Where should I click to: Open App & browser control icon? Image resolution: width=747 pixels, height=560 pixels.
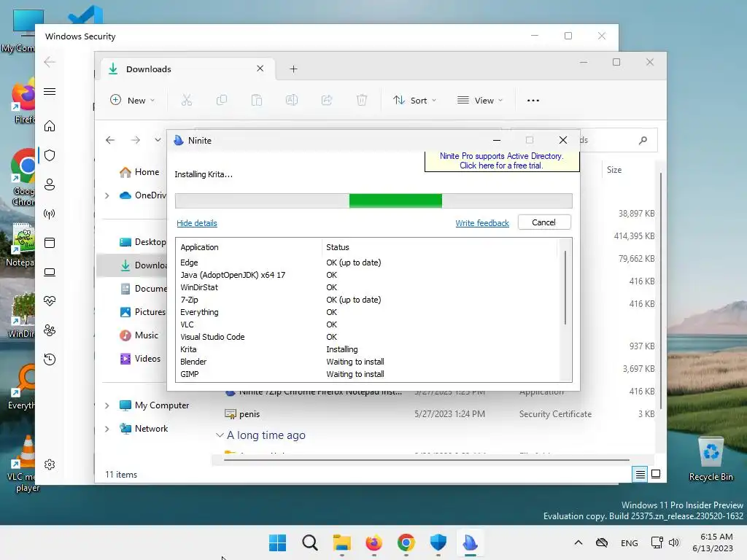(50, 243)
